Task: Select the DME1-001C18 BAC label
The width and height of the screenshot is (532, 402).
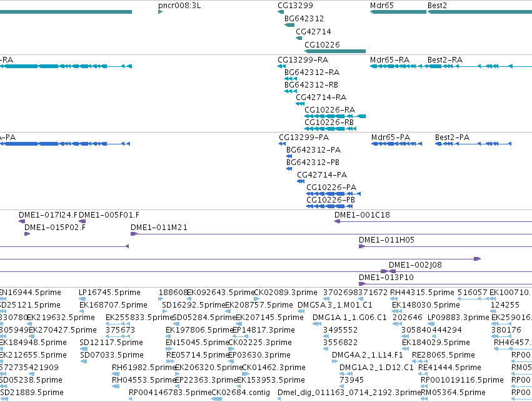Action: click(x=362, y=214)
